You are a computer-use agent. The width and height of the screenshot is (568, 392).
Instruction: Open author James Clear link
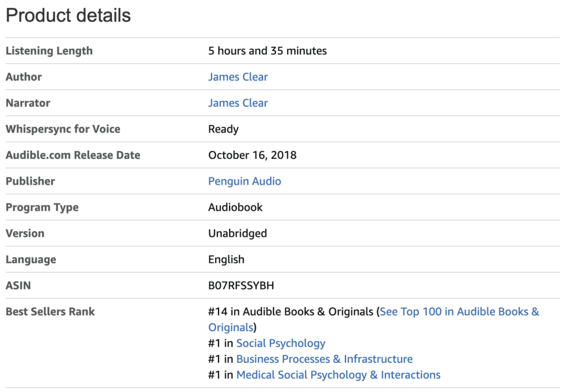coord(238,77)
